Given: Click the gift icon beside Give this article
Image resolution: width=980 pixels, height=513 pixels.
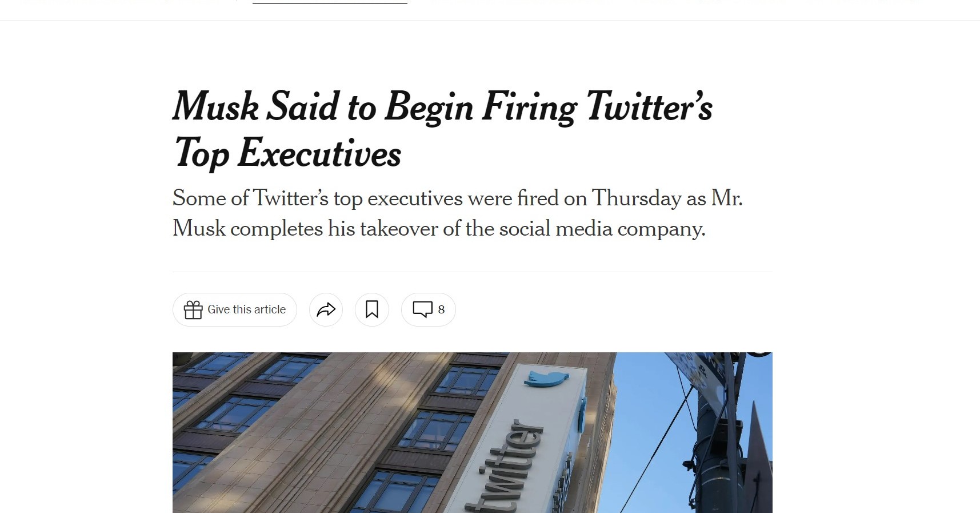Looking at the screenshot, I should point(193,310).
